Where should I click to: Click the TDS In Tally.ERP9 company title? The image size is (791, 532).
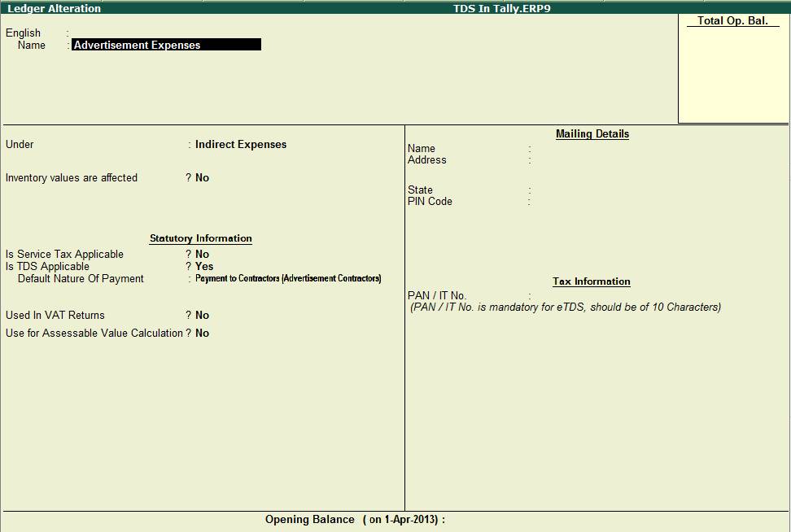(502, 7)
